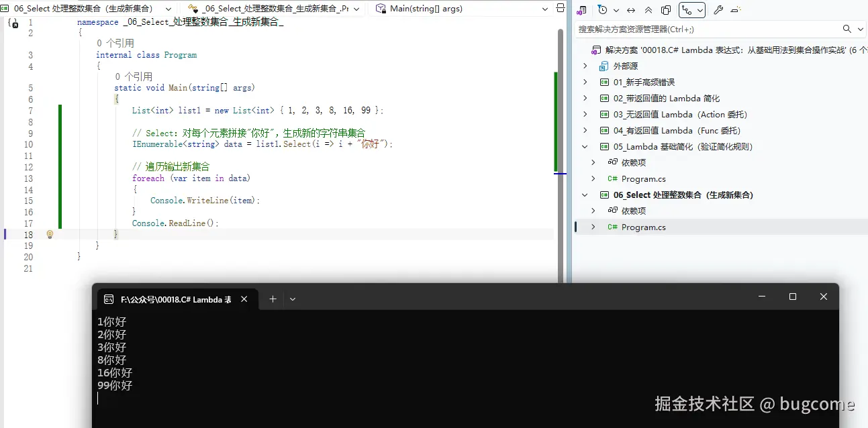The image size is (868, 428).
Task: Switch between solutions and folder views icon
Action: click(582, 10)
